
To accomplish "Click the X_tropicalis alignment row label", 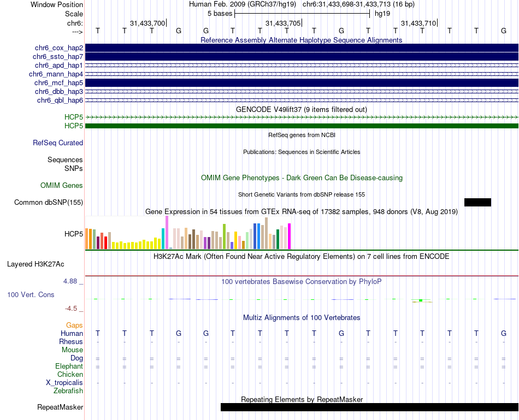I will click(64, 383).
